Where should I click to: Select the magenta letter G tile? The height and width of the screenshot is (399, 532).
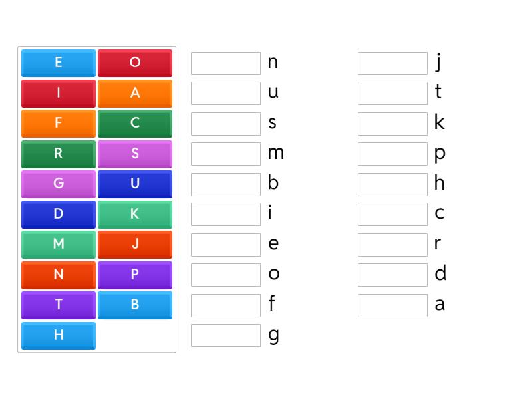click(58, 184)
